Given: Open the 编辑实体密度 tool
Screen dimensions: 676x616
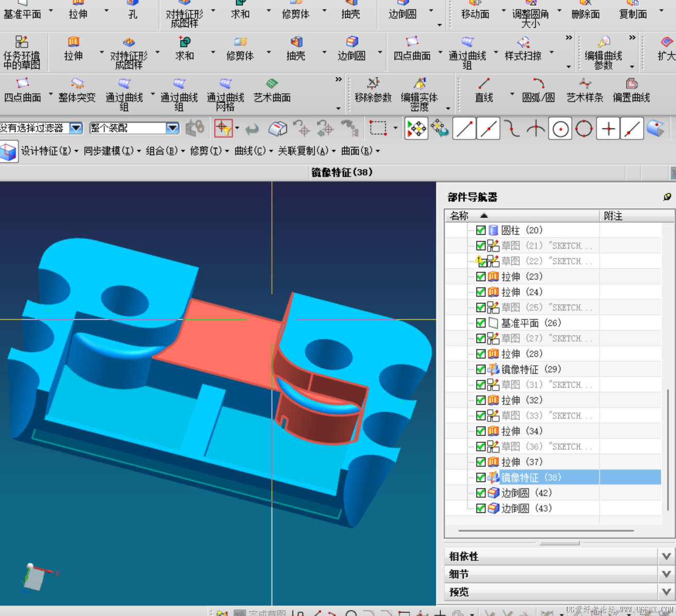Looking at the screenshot, I should click(419, 94).
